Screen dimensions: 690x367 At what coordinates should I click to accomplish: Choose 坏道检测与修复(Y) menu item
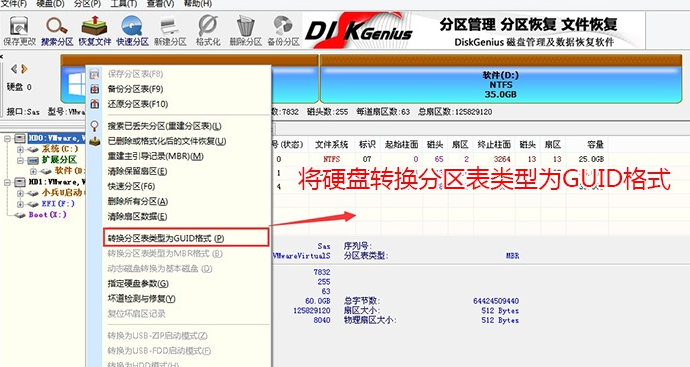coord(141,298)
